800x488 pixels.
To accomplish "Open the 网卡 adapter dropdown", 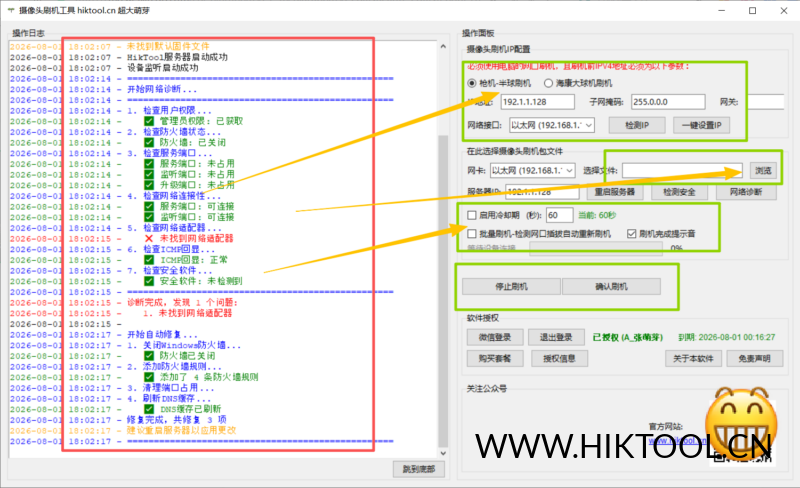I will pos(532,170).
